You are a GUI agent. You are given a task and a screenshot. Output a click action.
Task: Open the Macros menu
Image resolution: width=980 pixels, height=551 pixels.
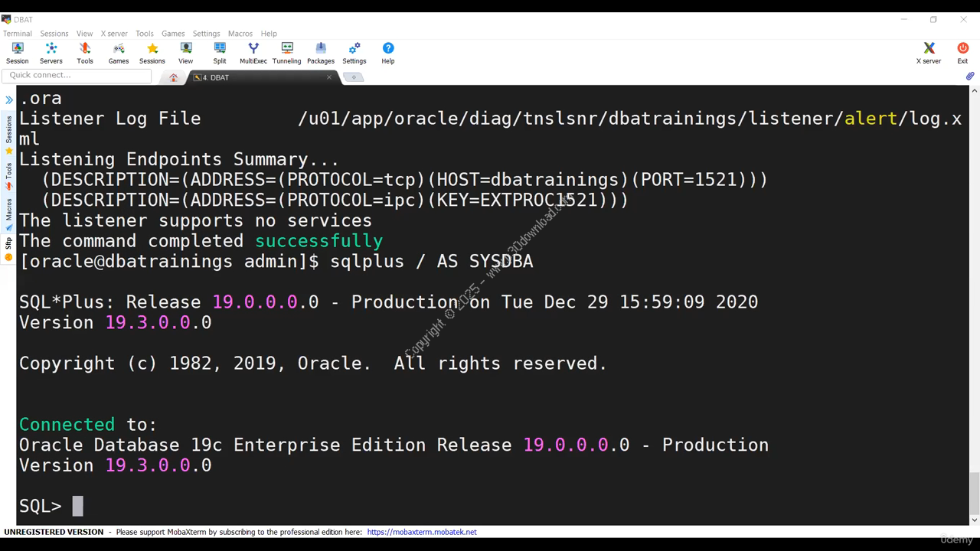point(240,34)
